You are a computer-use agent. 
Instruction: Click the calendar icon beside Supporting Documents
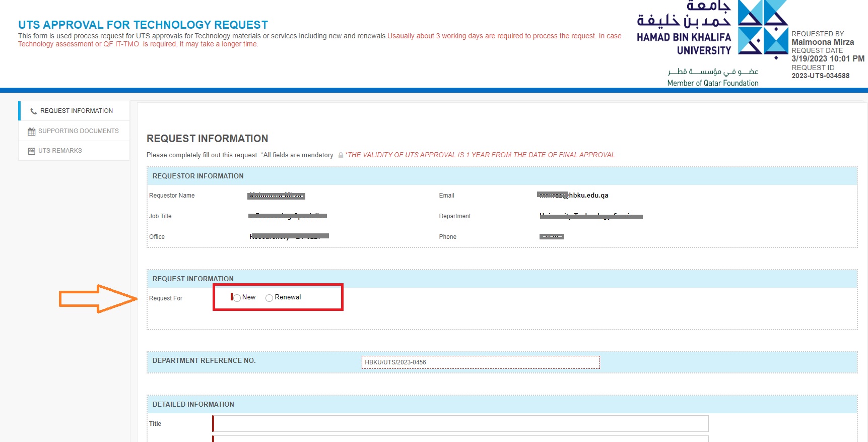(32, 132)
